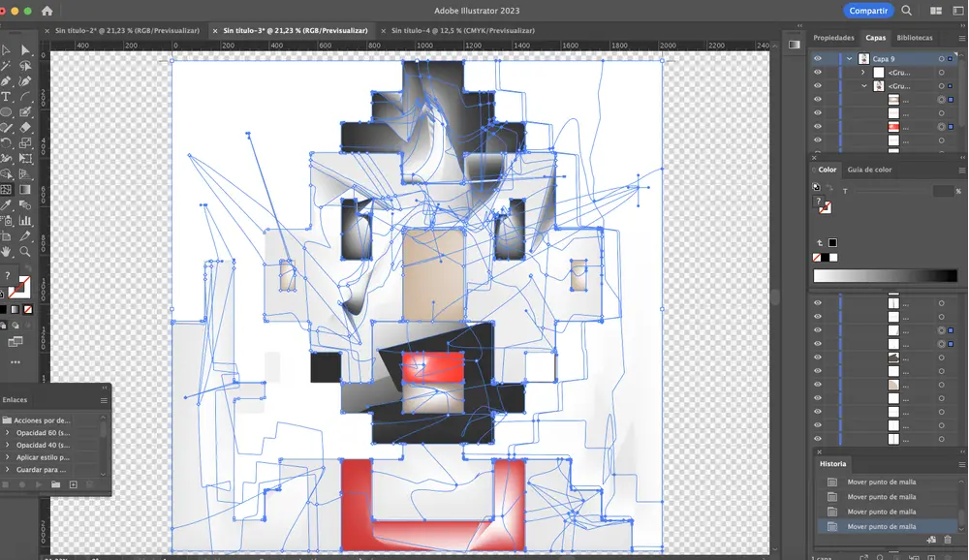Screen dimensions: 969x560
Task: Activate the Zoom magnifier tool
Action: coord(25,251)
